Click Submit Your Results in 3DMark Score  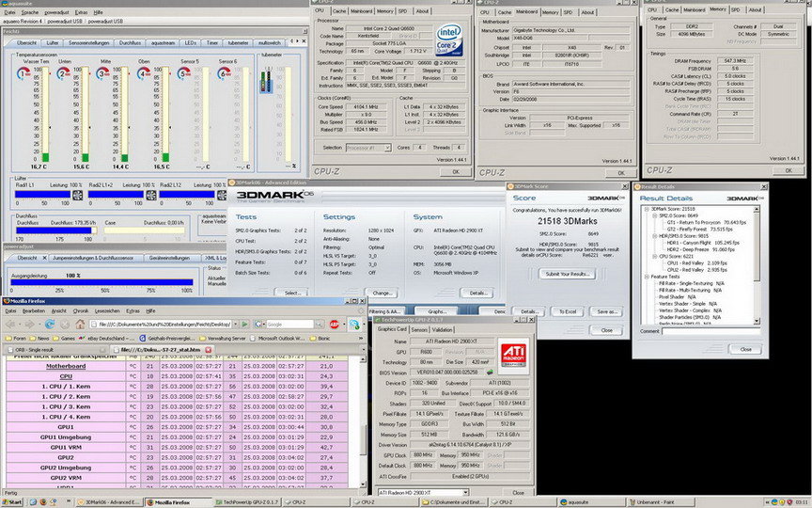coord(568,274)
